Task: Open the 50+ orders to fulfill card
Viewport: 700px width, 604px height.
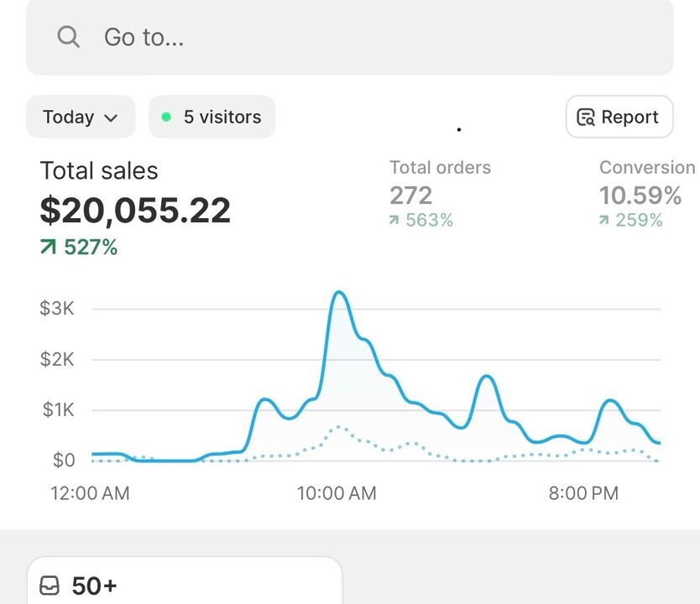Action: coord(185,581)
